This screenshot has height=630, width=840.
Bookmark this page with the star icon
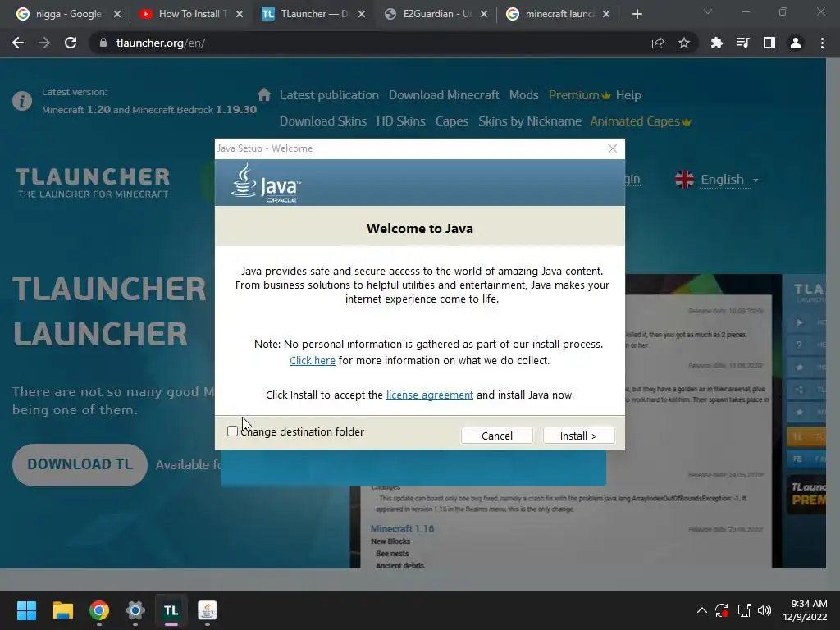[x=684, y=43]
